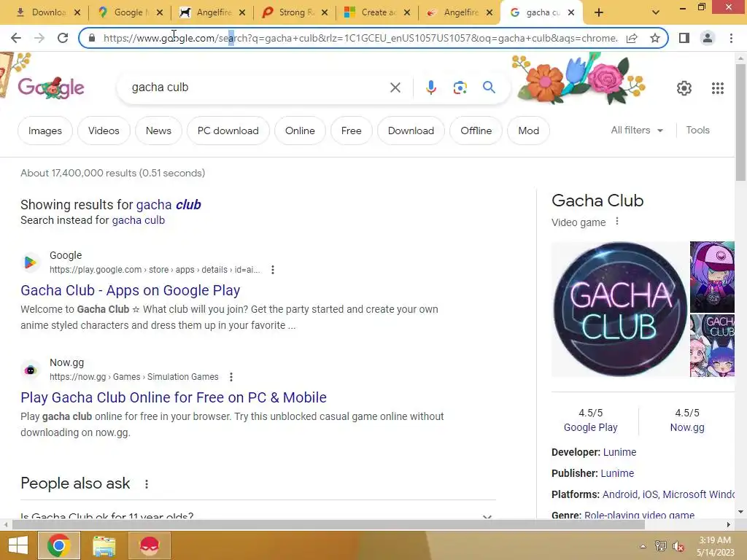
Task: Expand the 'Is Gacha Club ok' question
Action: [258, 516]
